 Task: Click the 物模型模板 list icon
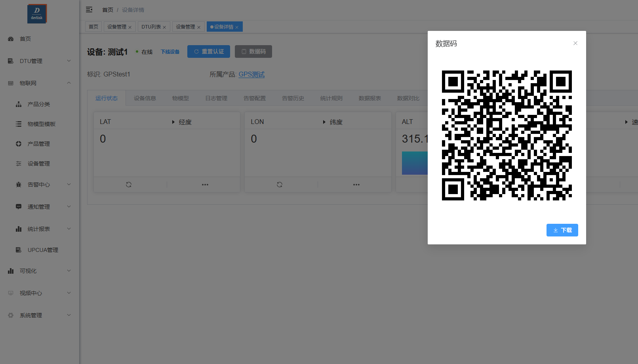19,124
